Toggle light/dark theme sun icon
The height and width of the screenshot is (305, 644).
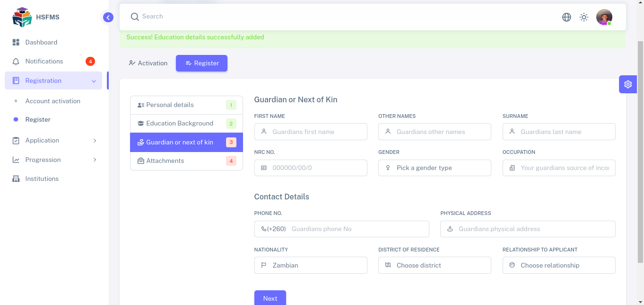pyautogui.click(x=584, y=18)
